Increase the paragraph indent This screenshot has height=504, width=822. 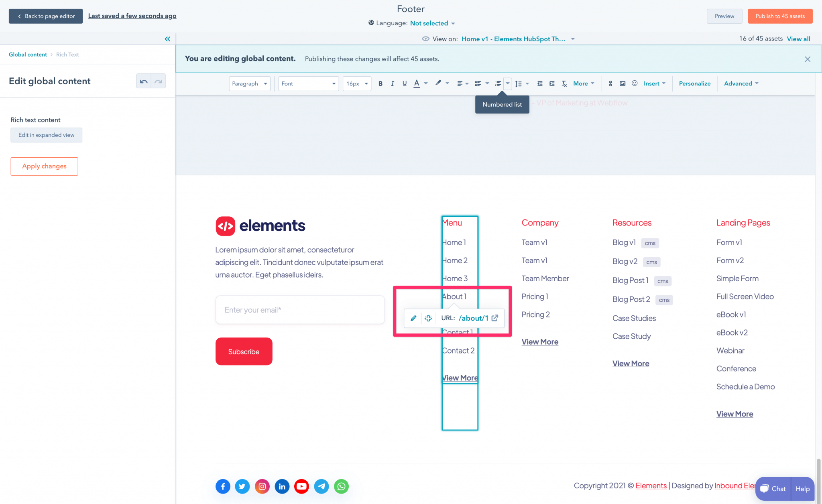tap(552, 83)
